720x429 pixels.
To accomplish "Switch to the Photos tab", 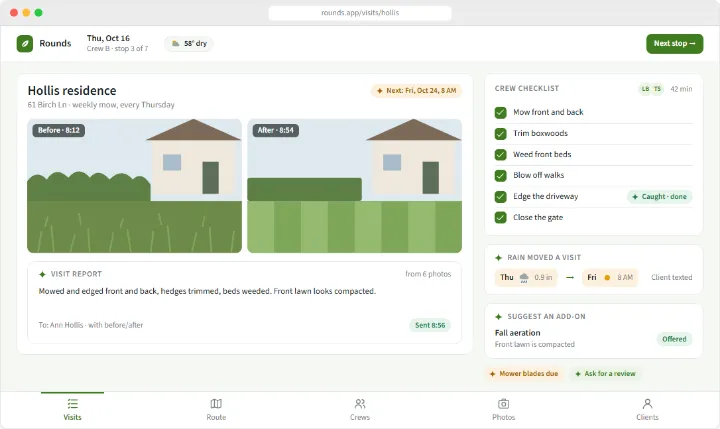I will pyautogui.click(x=504, y=410).
